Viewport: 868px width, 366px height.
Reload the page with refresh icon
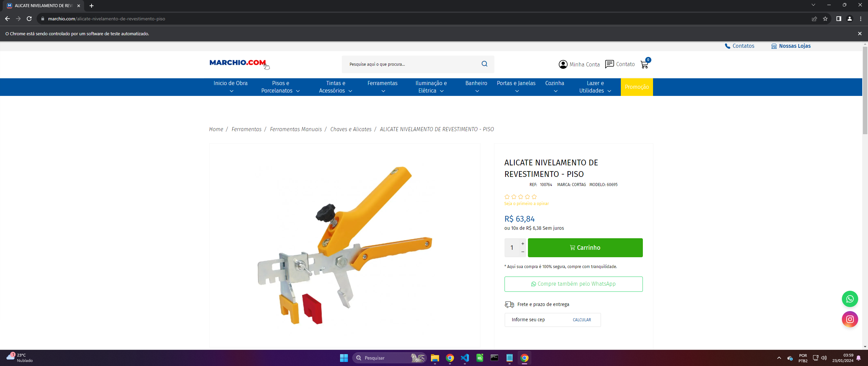29,19
